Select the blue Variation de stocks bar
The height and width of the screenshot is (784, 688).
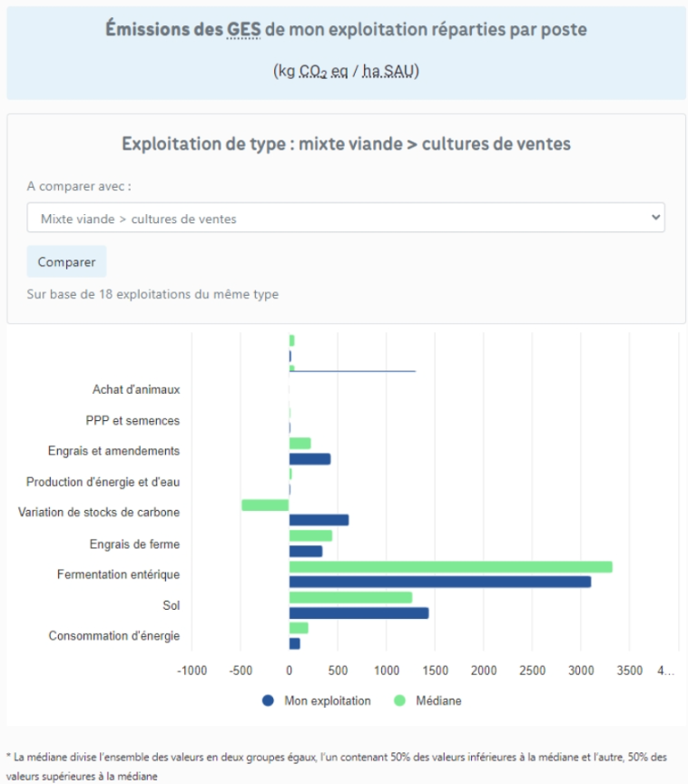point(319,520)
